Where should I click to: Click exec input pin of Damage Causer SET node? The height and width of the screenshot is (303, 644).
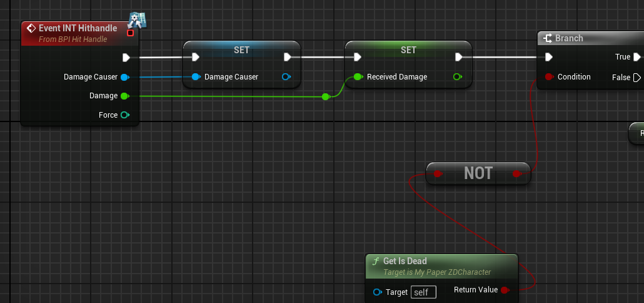(196, 57)
